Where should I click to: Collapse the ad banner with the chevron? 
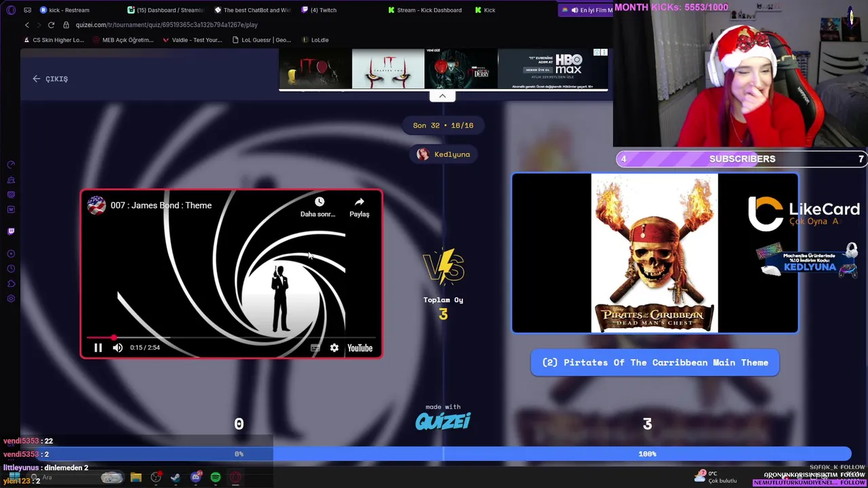[x=442, y=96]
